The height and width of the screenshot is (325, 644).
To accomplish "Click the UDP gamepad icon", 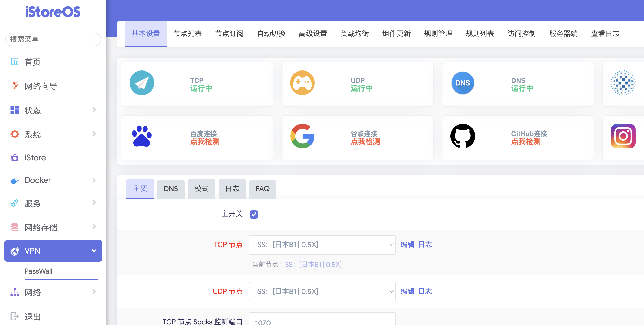I will click(302, 83).
